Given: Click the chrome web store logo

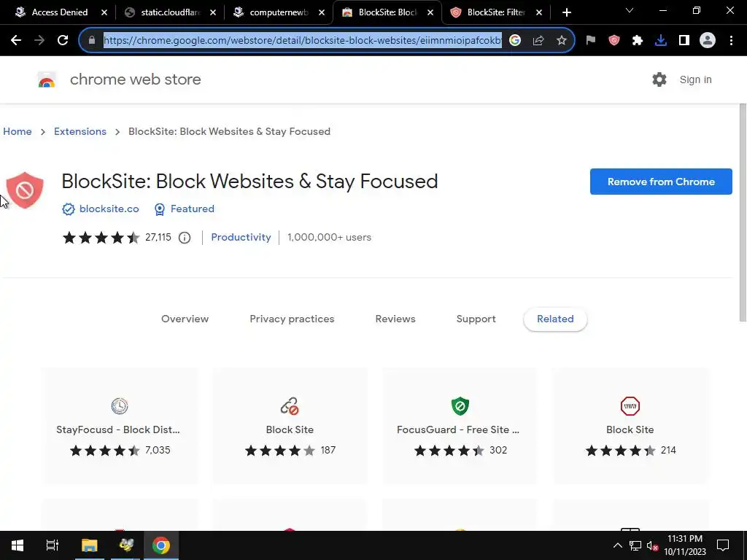Looking at the screenshot, I should 47,80.
